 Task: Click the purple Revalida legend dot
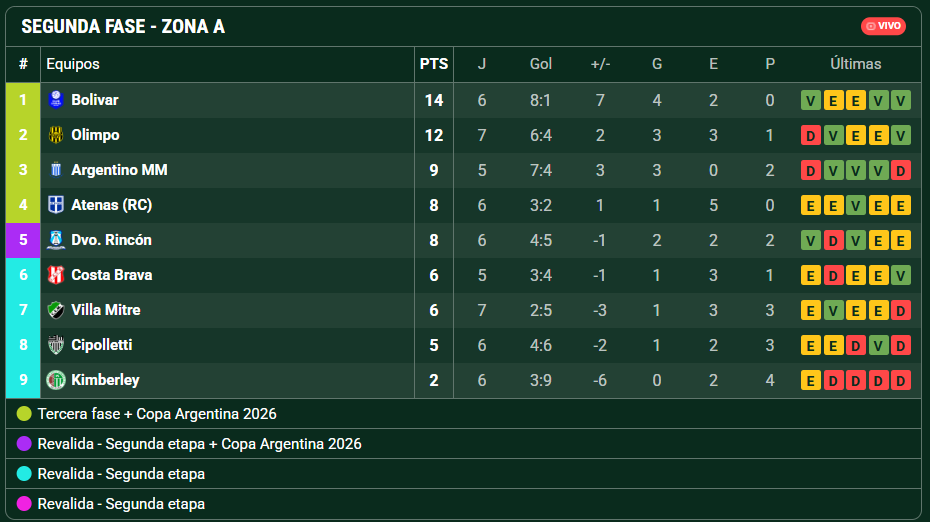coord(24,444)
